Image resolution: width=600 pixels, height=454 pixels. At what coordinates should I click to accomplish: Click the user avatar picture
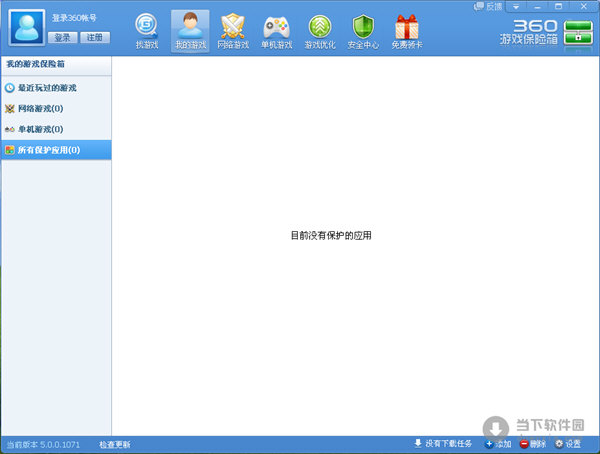click(27, 28)
